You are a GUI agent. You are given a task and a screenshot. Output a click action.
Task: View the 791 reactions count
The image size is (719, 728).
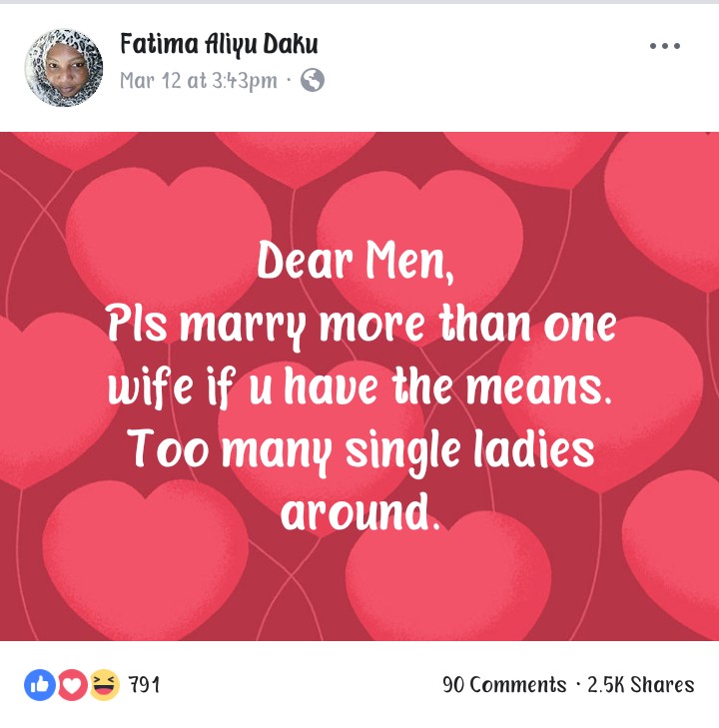click(x=144, y=685)
